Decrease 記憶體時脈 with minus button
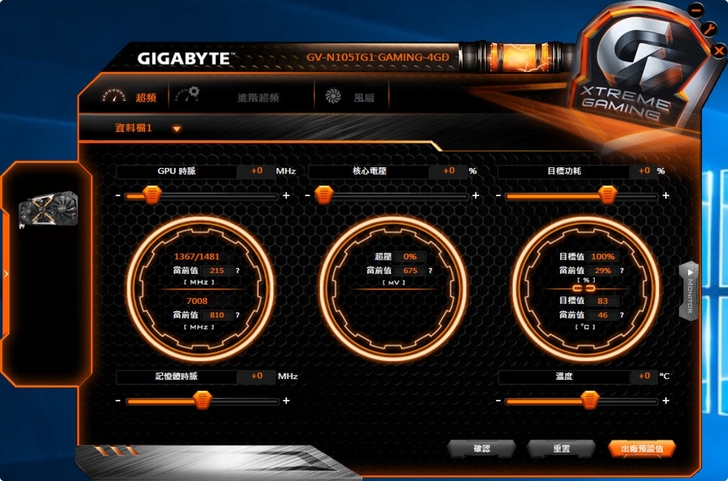 tap(118, 401)
